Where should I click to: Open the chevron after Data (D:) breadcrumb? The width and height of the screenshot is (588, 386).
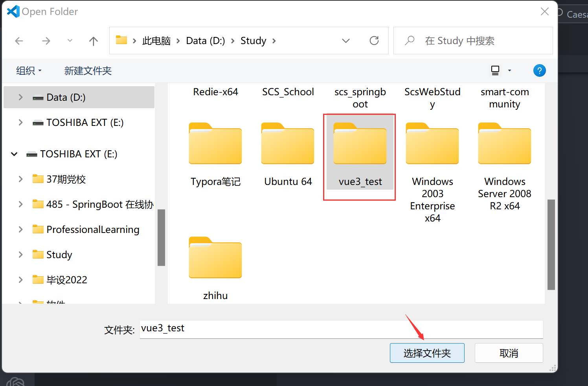click(x=233, y=41)
